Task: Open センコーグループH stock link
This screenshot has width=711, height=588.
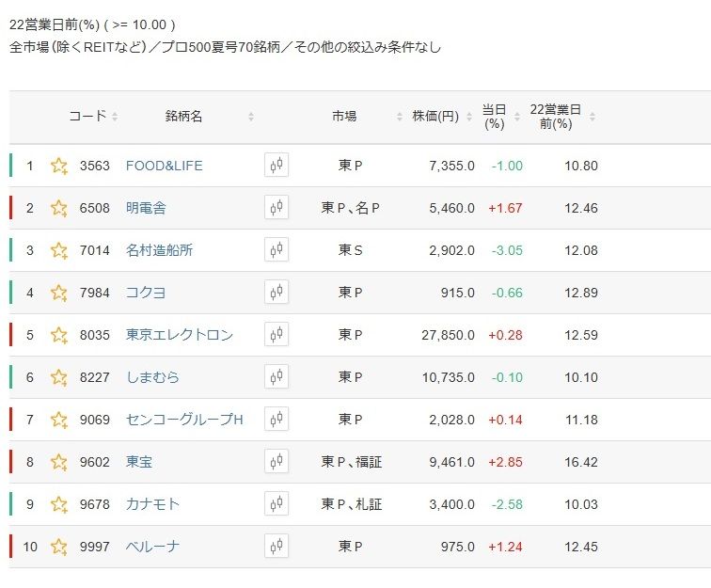Action: click(184, 420)
